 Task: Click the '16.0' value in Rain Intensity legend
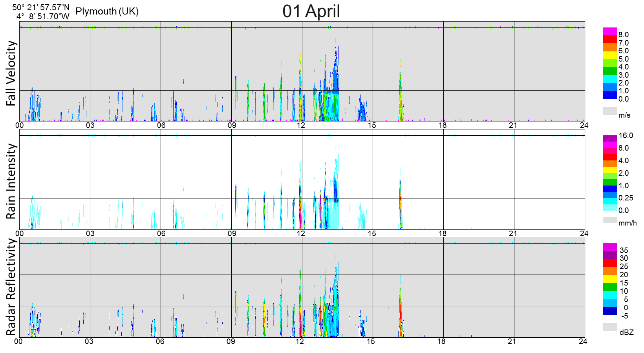626,136
